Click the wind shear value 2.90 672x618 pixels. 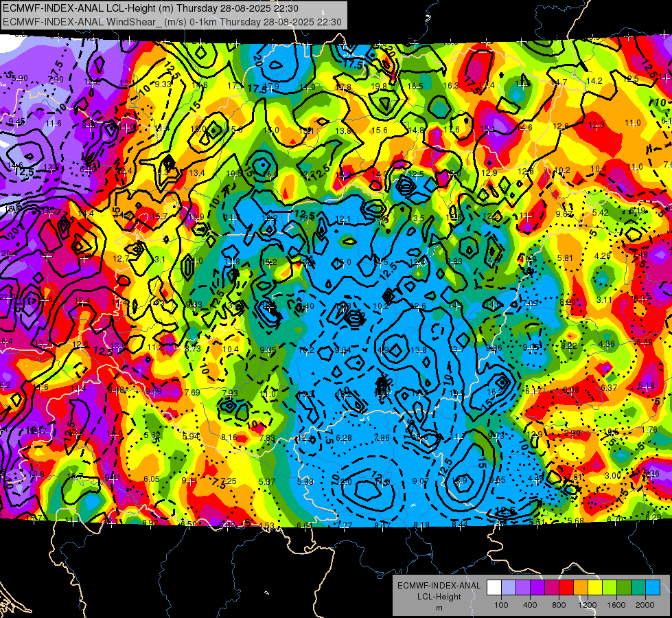pyautogui.click(x=572, y=433)
